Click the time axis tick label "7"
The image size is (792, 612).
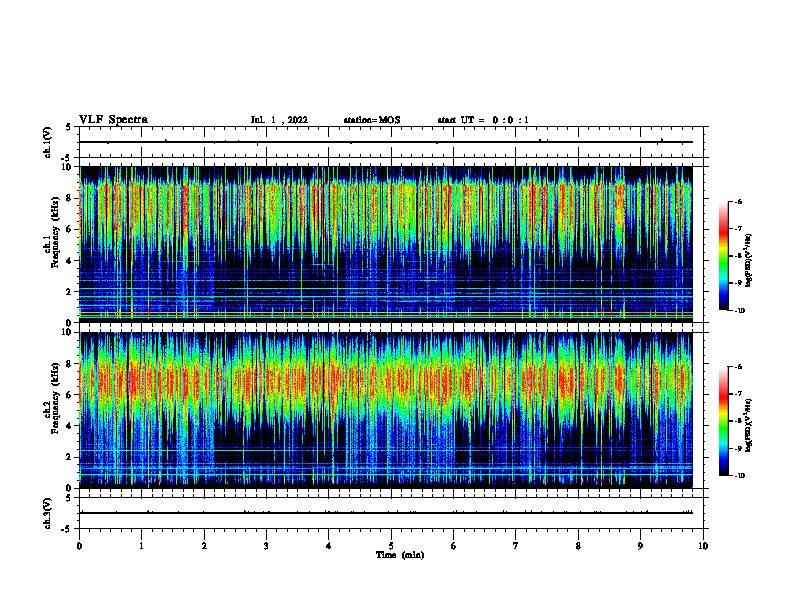click(516, 546)
